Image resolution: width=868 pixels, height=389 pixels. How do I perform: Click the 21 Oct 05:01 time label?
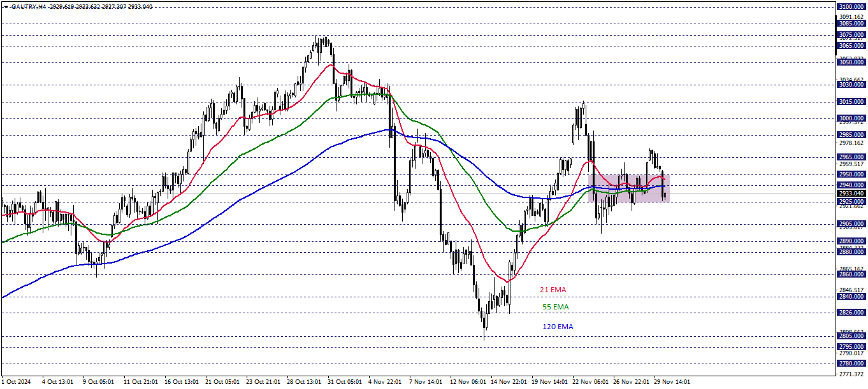pos(222,382)
